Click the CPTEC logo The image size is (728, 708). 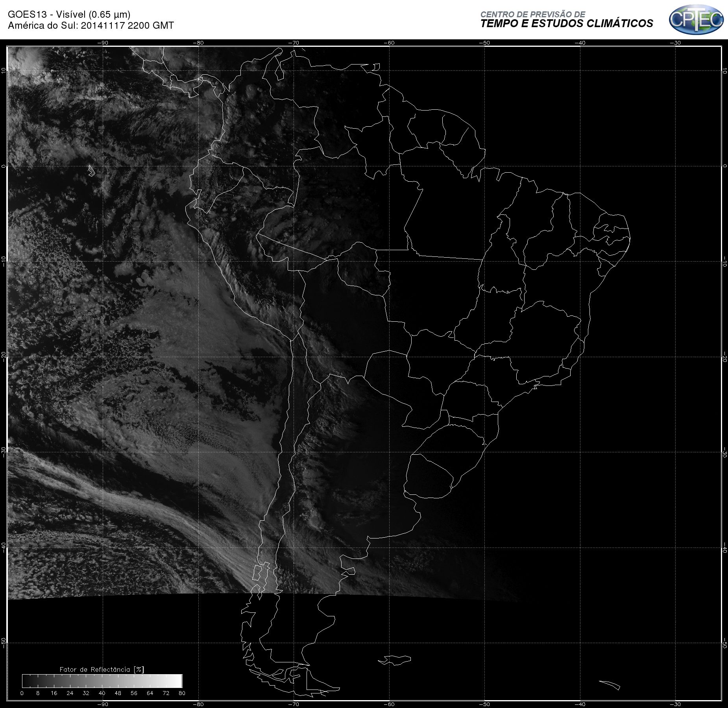coord(696,19)
